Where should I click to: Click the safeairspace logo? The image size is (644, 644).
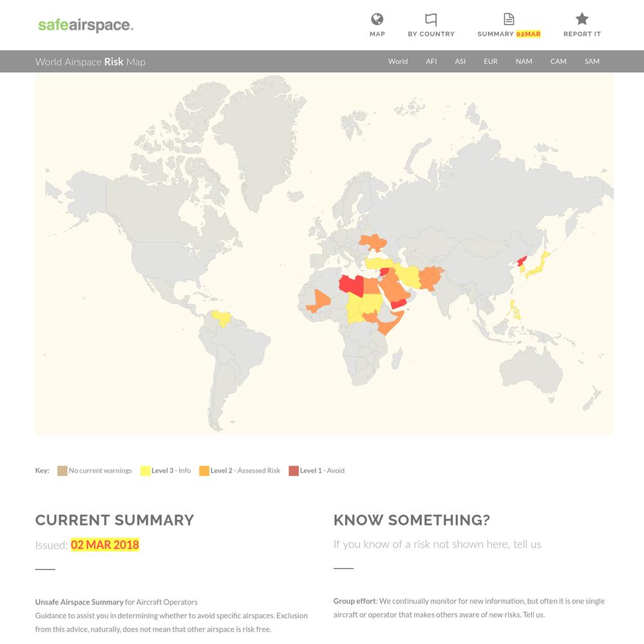86,26
